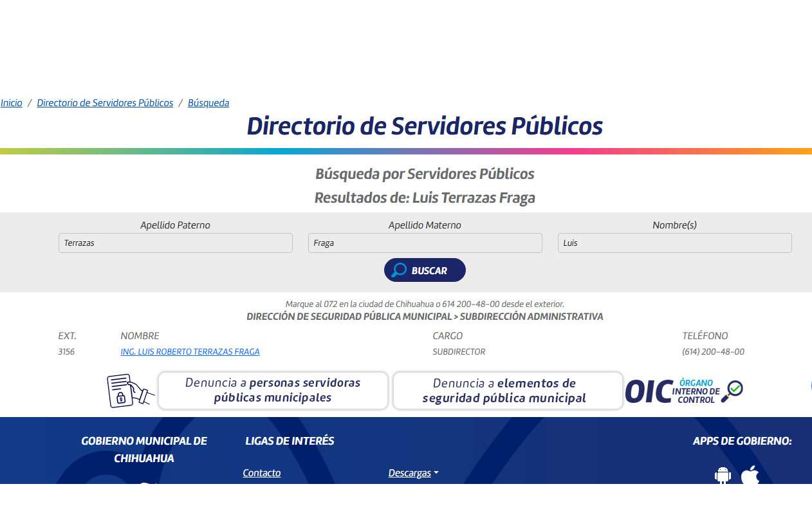Click the SUBDIRECTOR cargo entry
This screenshot has height=511, width=812.
[x=459, y=352]
